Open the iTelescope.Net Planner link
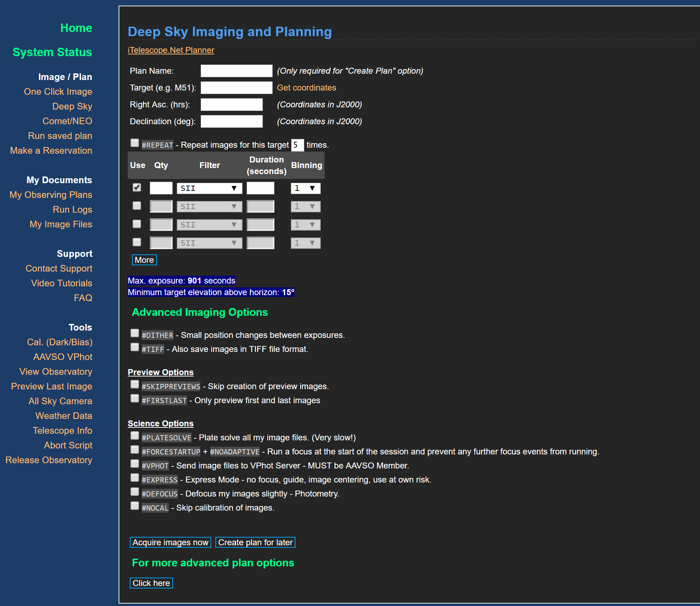 tap(171, 50)
